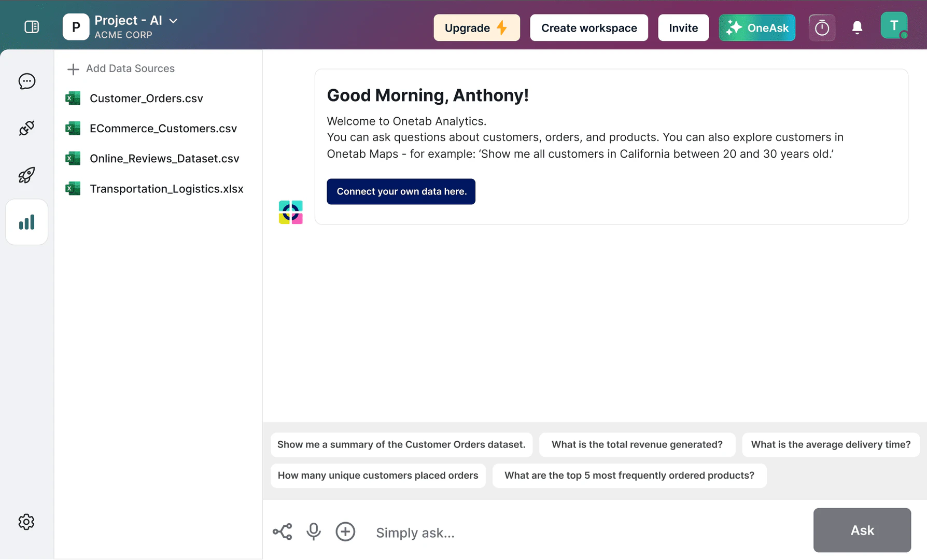The height and width of the screenshot is (560, 927).
Task: Open the OneAsk feature
Action: pyautogui.click(x=757, y=27)
